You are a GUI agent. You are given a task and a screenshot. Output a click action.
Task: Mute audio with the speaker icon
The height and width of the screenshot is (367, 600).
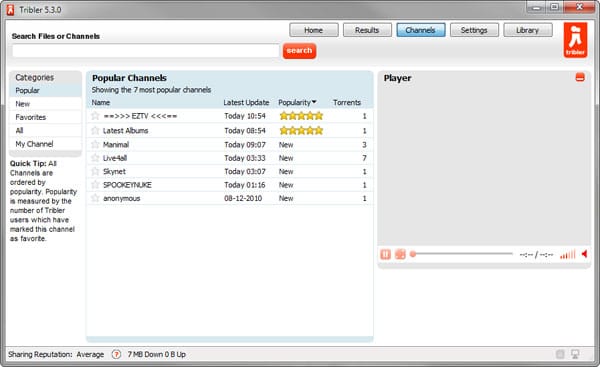[584, 254]
